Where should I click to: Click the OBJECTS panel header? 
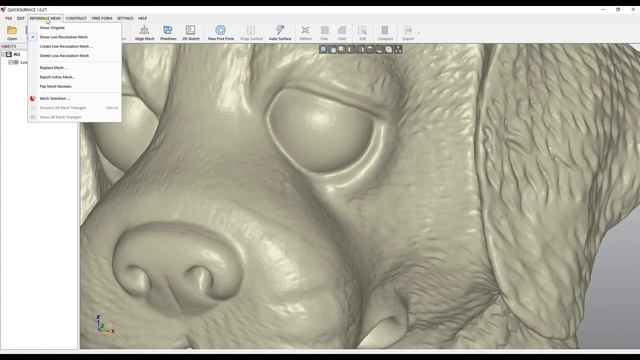pos(13,47)
